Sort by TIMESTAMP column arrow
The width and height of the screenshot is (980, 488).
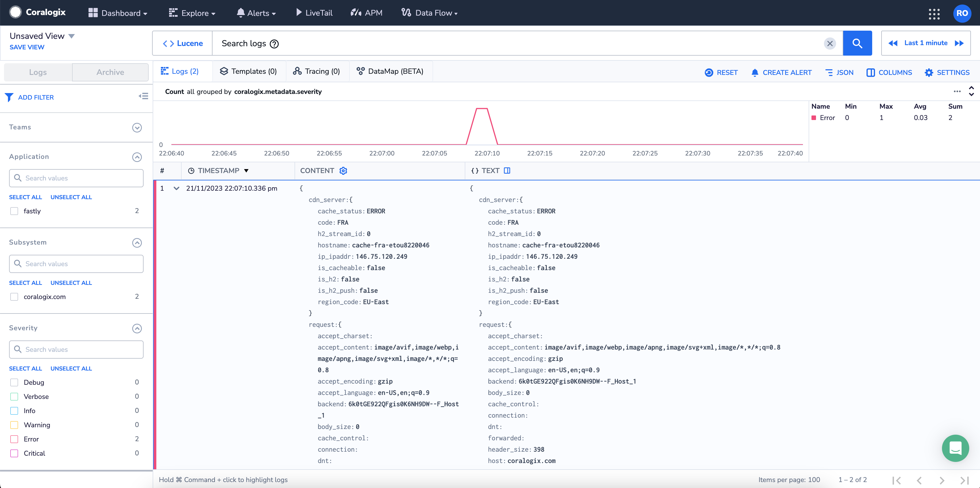(246, 171)
